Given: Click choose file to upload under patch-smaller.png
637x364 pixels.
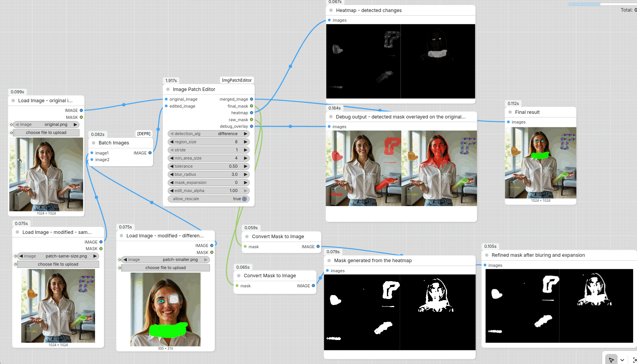Looking at the screenshot, I should click(166, 268).
